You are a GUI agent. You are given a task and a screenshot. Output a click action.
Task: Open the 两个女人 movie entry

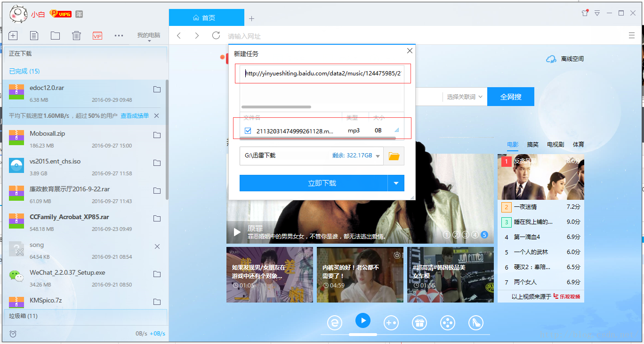[x=541, y=282]
